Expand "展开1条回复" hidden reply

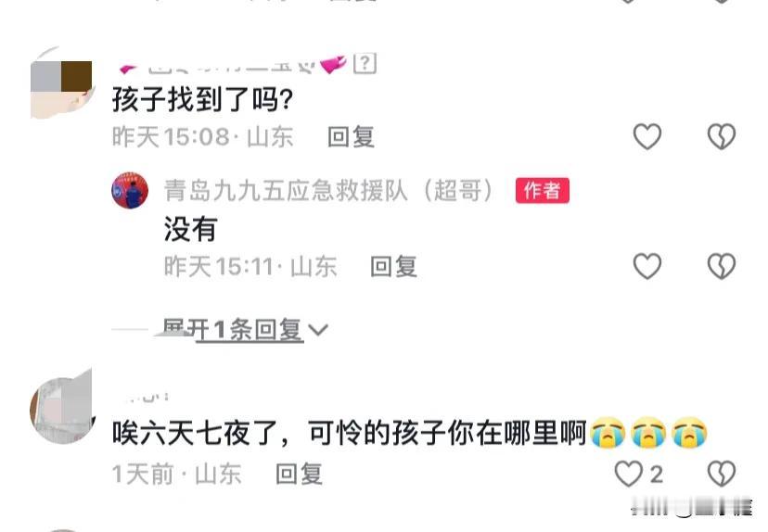pyautogui.click(x=231, y=329)
